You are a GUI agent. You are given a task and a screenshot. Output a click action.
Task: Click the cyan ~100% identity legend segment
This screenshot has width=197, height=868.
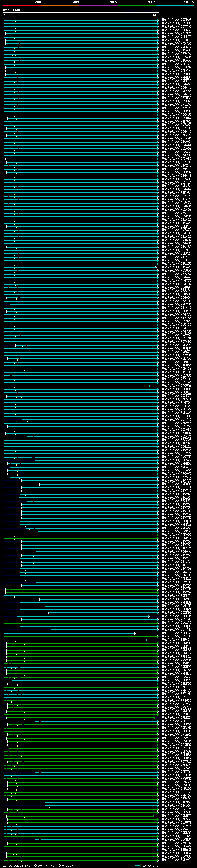175,6
